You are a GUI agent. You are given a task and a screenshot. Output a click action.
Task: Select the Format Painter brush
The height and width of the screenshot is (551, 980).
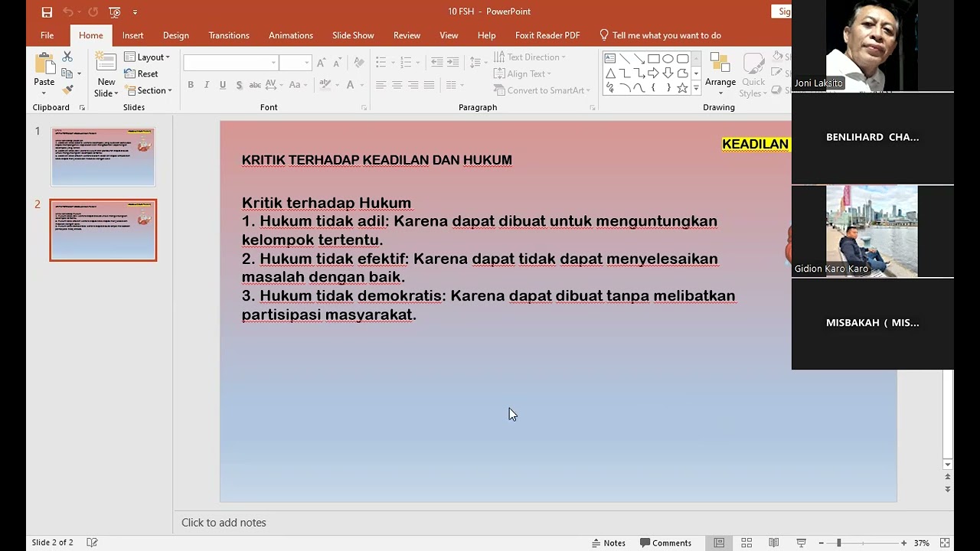click(x=67, y=90)
